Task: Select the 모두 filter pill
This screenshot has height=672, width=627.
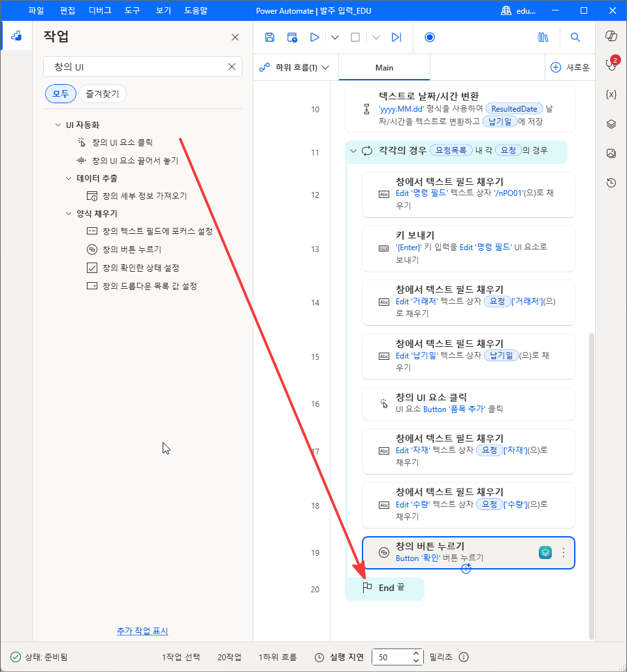Action: coord(61,94)
